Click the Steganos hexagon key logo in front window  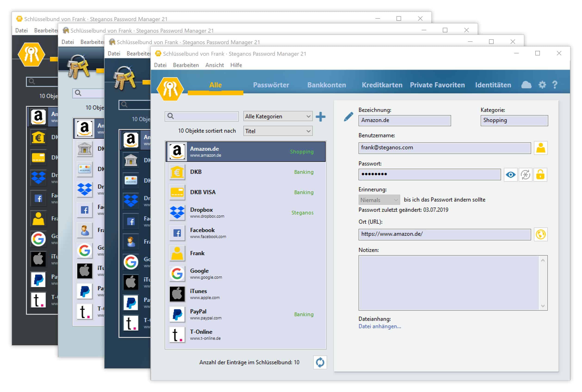click(x=170, y=89)
